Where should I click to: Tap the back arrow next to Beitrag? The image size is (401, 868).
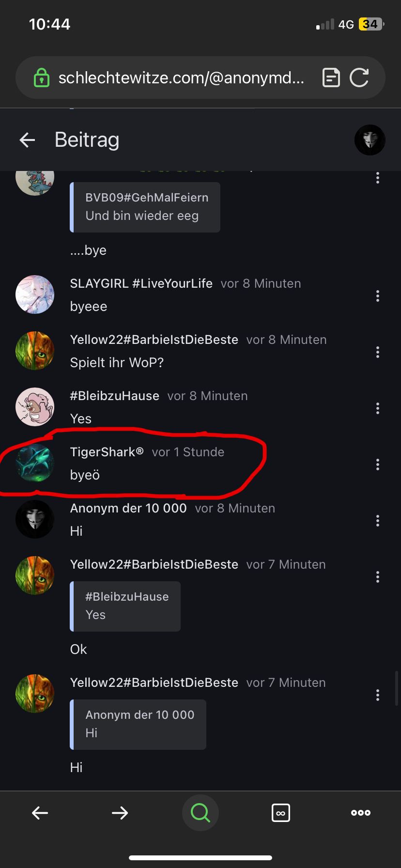[x=28, y=140]
